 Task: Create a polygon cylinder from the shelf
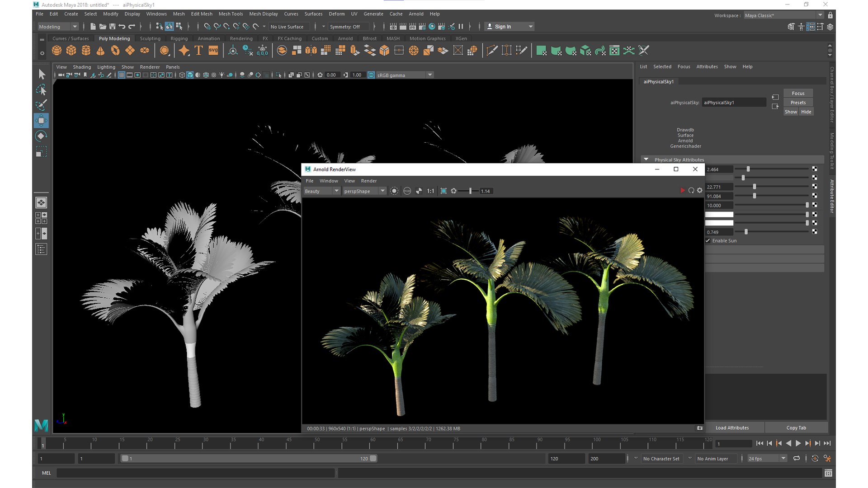click(86, 51)
